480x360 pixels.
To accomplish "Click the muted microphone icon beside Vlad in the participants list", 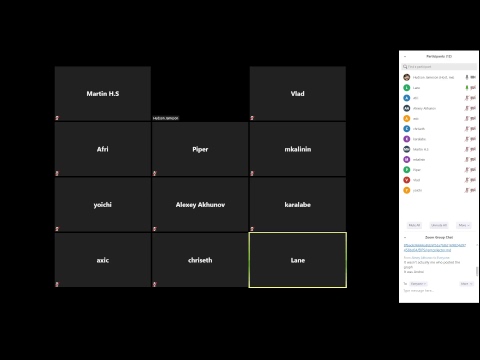I will [x=467, y=180].
